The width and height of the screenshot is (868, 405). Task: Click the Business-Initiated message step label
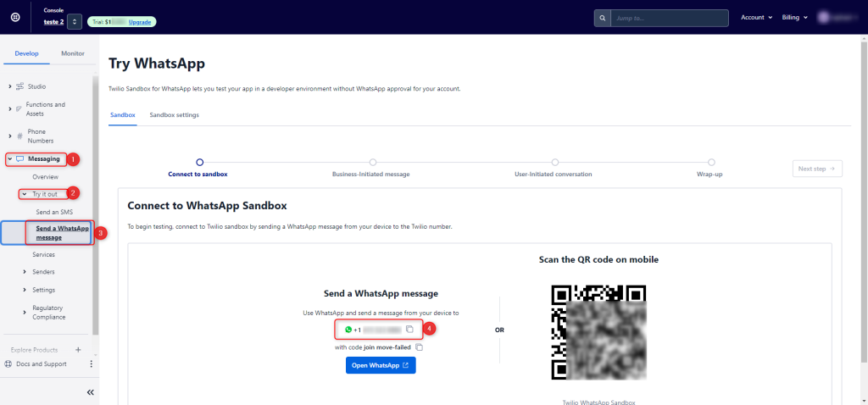371,175
